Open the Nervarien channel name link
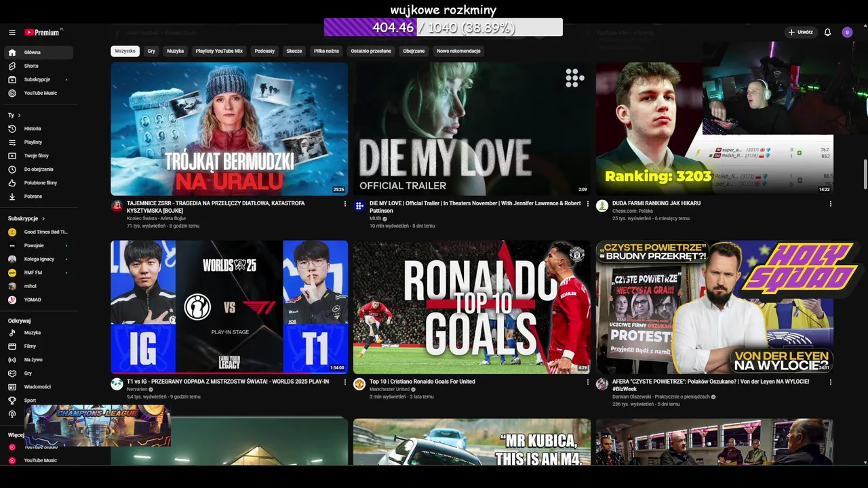 (137, 389)
